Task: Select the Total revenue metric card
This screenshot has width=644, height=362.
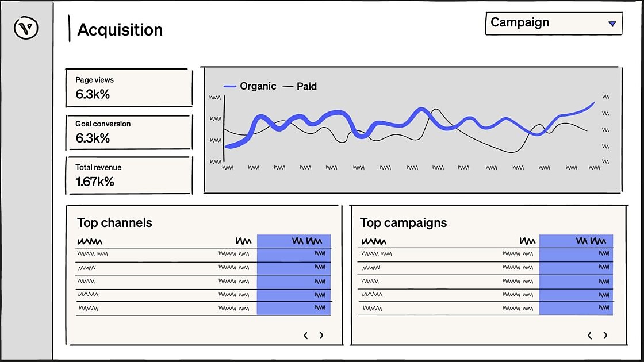Action: pyautogui.click(x=129, y=176)
